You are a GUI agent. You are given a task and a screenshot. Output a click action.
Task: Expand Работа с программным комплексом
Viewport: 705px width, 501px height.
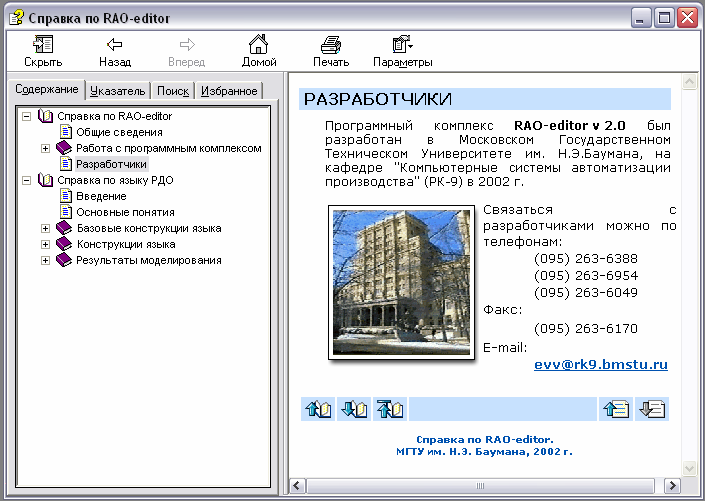[x=45, y=148]
